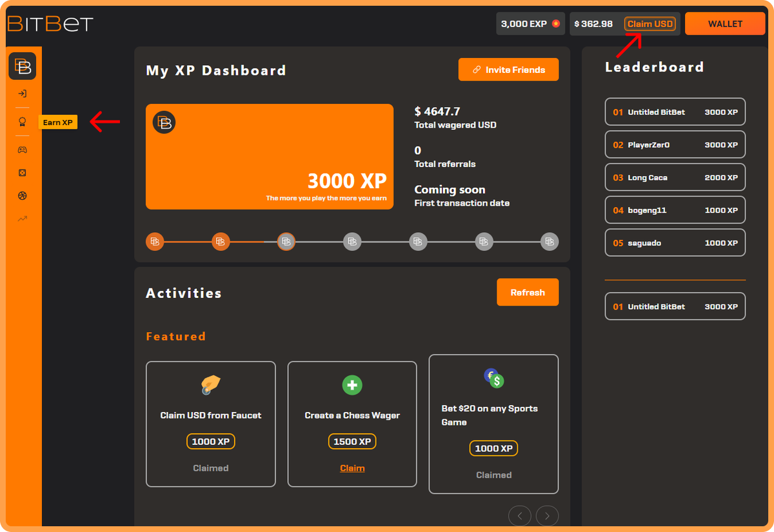
Task: Select leaderboard row 03 Long Caca
Action: [x=675, y=177]
